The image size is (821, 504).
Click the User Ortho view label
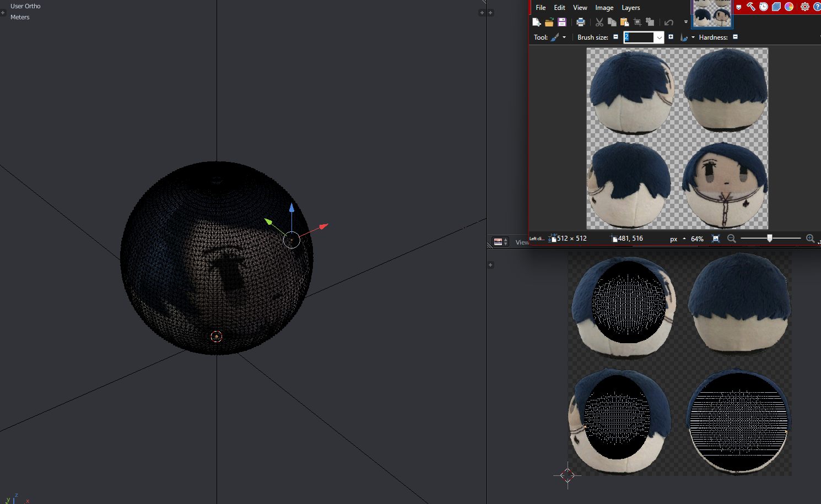(x=25, y=6)
